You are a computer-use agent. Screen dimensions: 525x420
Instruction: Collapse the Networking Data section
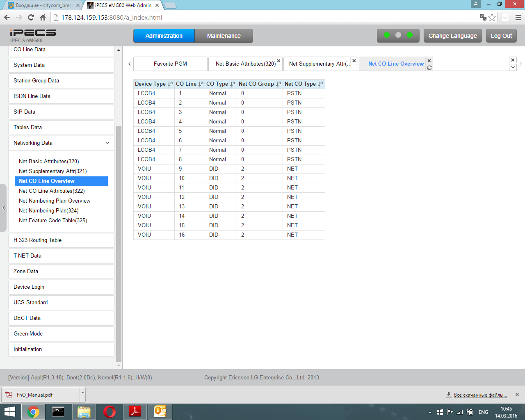[x=107, y=143]
